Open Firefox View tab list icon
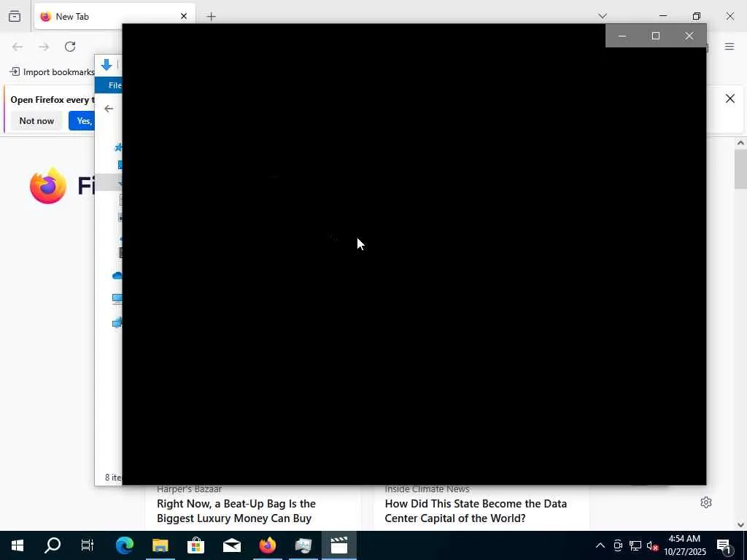This screenshot has width=747, height=560. pyautogui.click(x=15, y=16)
